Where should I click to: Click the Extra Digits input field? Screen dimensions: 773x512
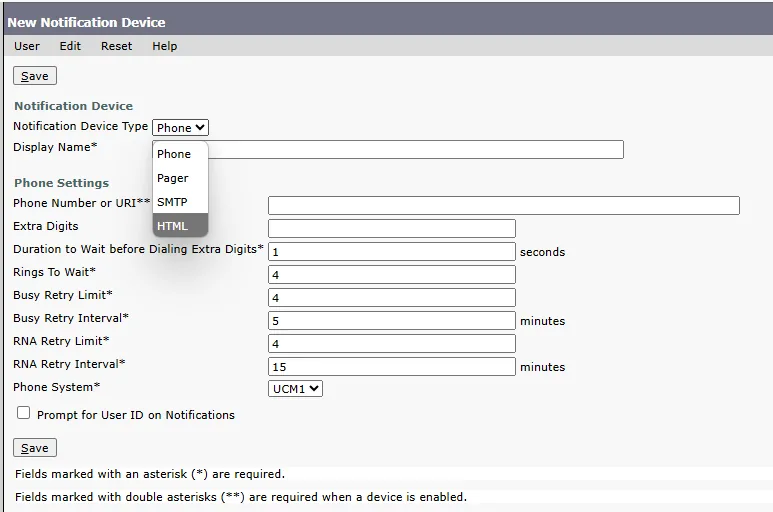click(392, 229)
